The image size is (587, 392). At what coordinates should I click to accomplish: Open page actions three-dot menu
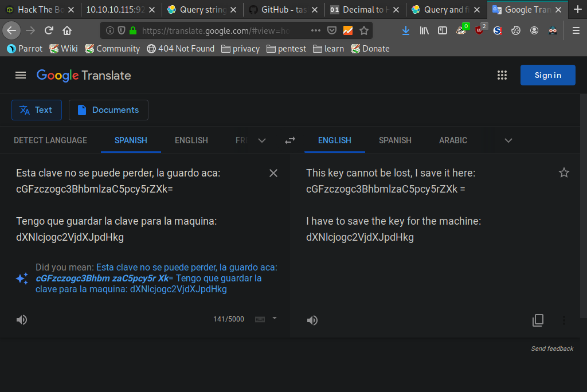pyautogui.click(x=316, y=30)
